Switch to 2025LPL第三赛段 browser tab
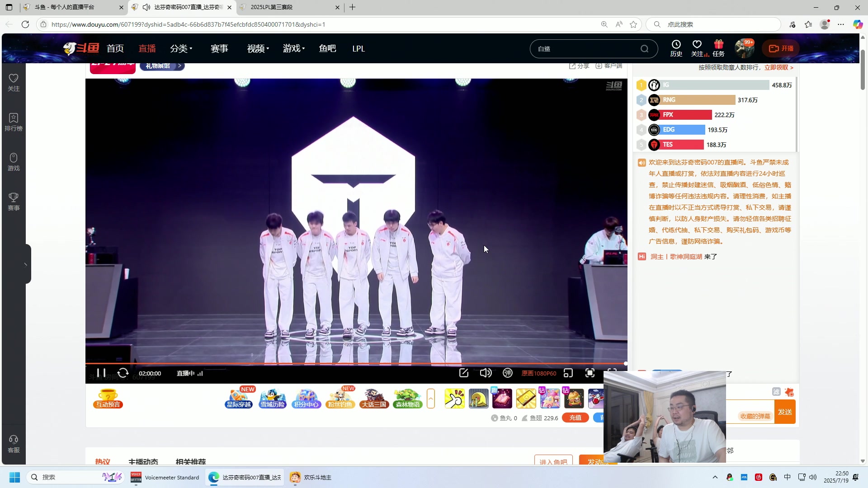Viewport: 868px width, 488px height. (x=289, y=7)
